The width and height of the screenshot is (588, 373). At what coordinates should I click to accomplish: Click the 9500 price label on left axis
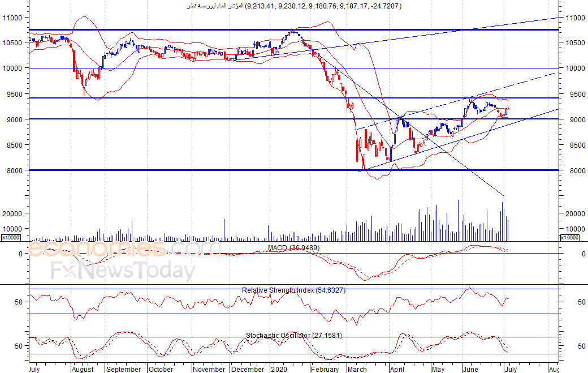pos(14,94)
